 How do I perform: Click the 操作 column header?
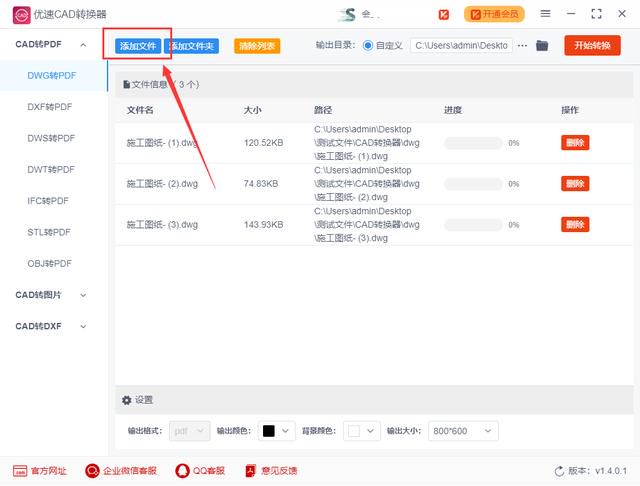click(570, 110)
